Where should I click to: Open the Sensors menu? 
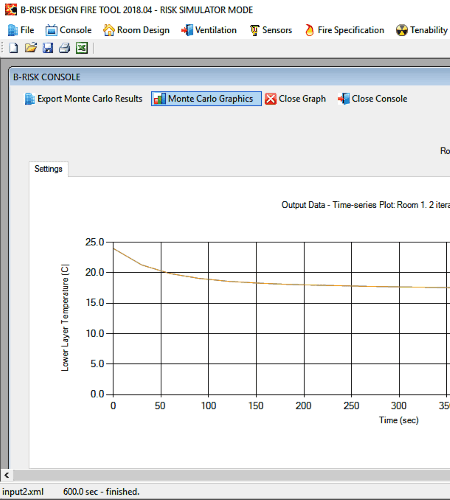(271, 30)
